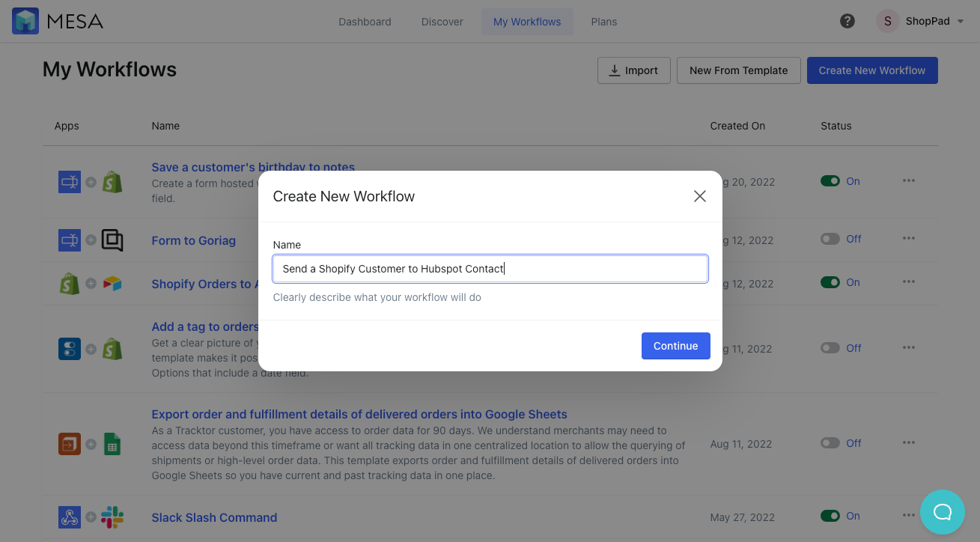Open the Plans tab

pyautogui.click(x=604, y=22)
